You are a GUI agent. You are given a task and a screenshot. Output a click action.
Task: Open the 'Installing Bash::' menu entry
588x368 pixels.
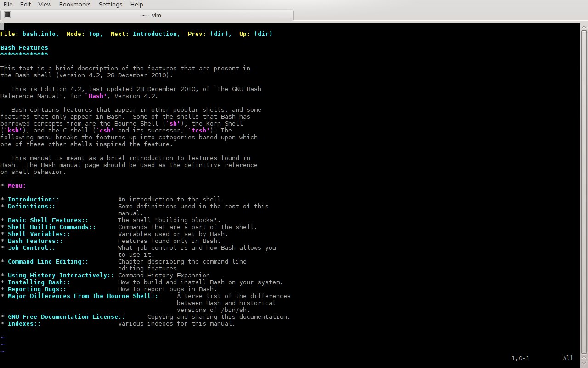pyautogui.click(x=39, y=282)
